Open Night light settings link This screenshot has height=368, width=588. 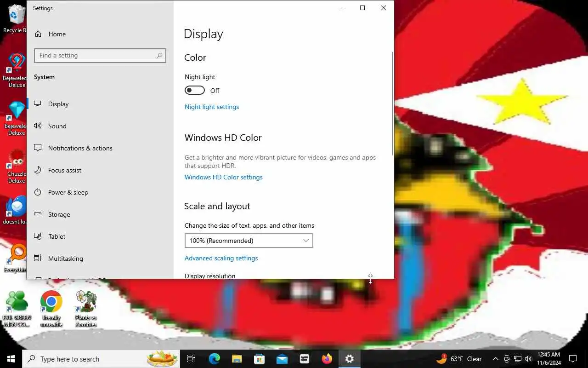[x=212, y=107]
